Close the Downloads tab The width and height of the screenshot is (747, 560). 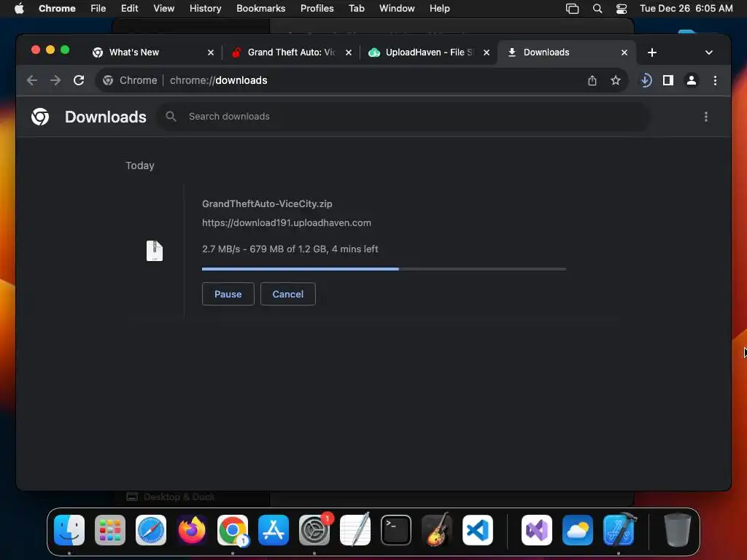[x=624, y=52]
